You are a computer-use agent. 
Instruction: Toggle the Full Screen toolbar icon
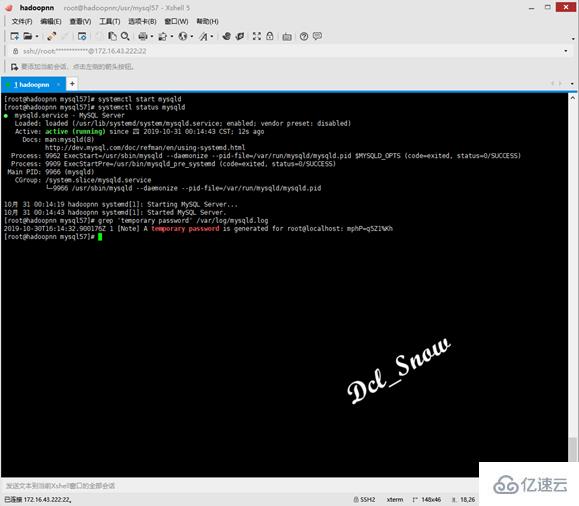[x=257, y=36]
